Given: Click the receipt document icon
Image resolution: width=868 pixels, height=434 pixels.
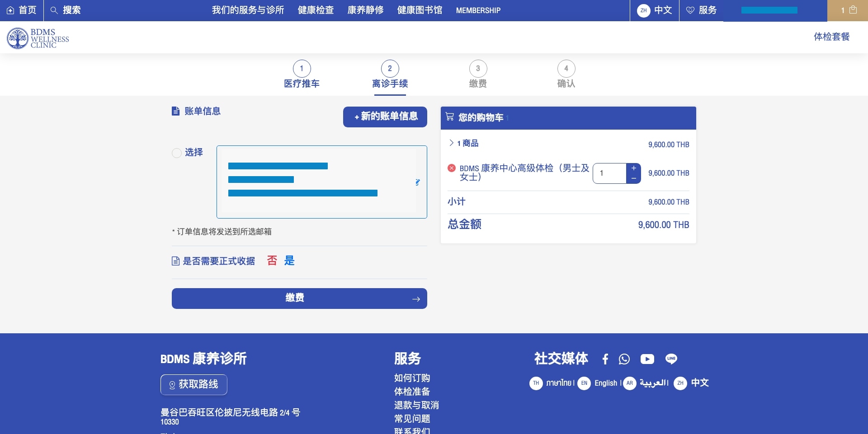Looking at the screenshot, I should 176,261.
